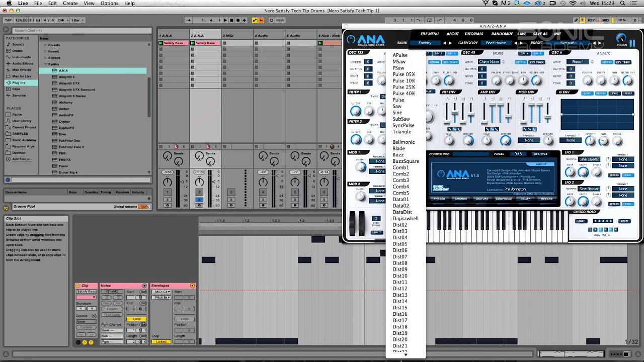Toggle the Legato button in ANA

pyautogui.click(x=376, y=232)
